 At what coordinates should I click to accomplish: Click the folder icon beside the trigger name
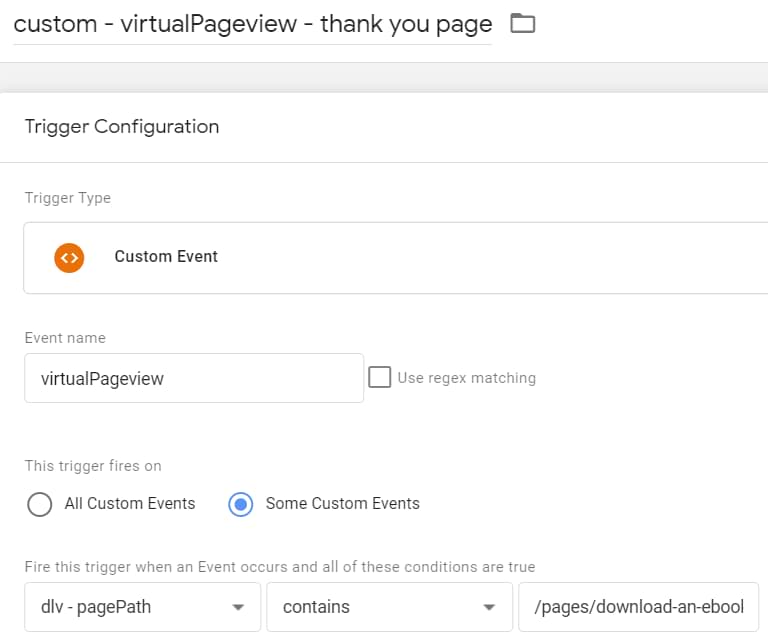coord(522,23)
